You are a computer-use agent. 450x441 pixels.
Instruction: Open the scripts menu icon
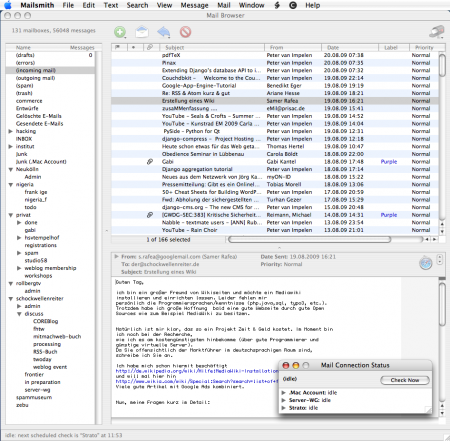pos(277,5)
